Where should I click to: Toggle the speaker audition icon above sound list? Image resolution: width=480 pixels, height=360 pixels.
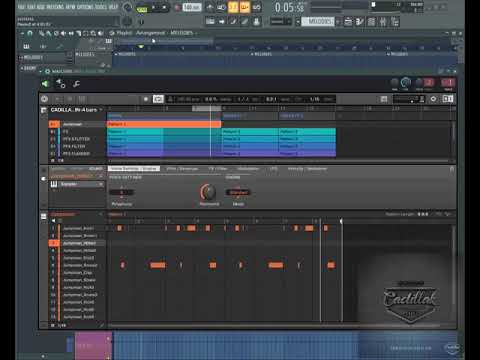(x=53, y=221)
